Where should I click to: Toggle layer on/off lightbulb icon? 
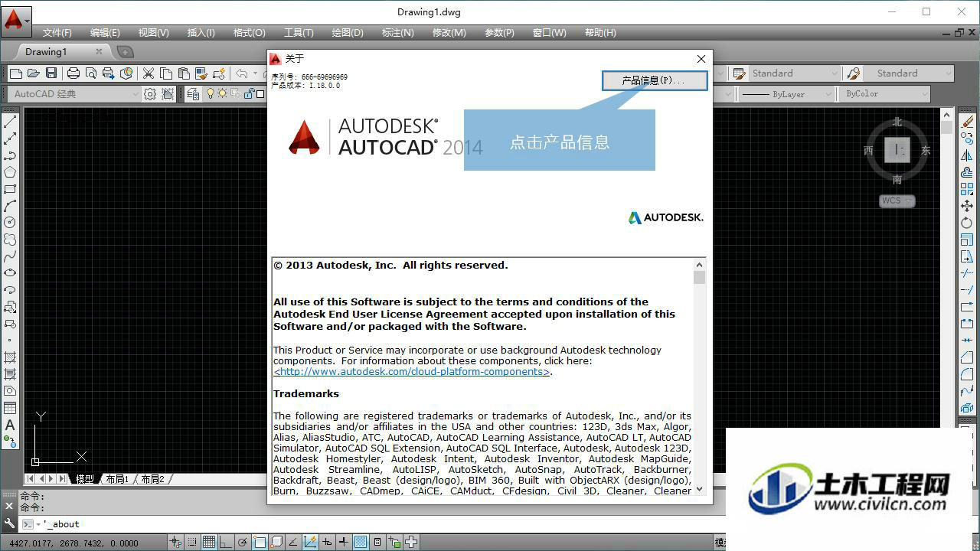[x=210, y=94]
